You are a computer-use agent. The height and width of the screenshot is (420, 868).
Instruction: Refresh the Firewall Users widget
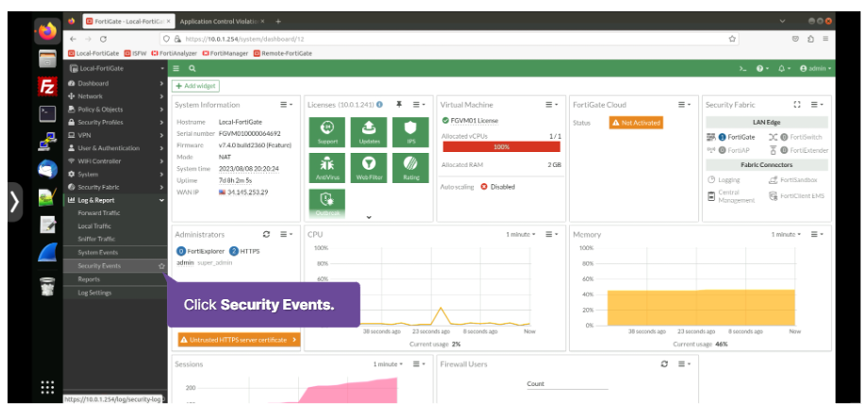(x=664, y=364)
